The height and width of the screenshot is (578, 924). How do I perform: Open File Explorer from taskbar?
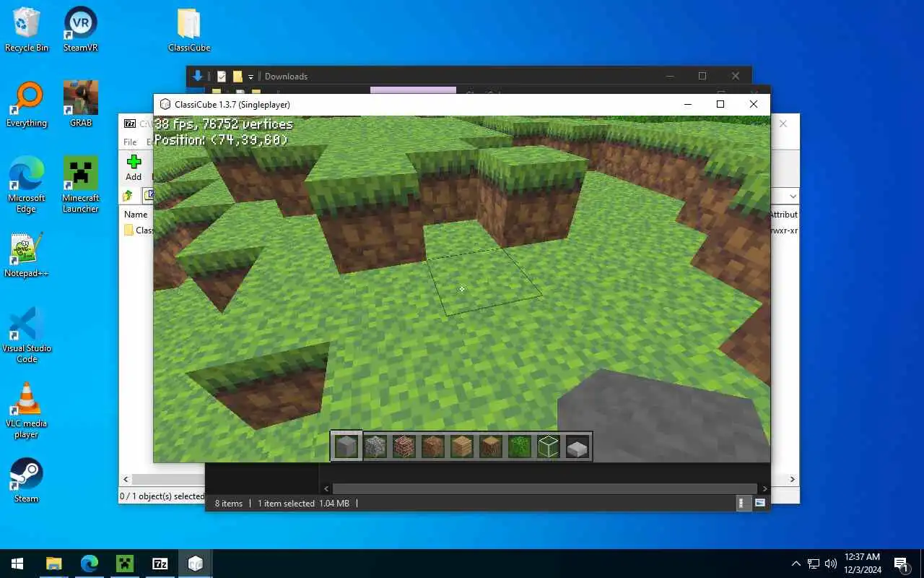[x=54, y=564]
